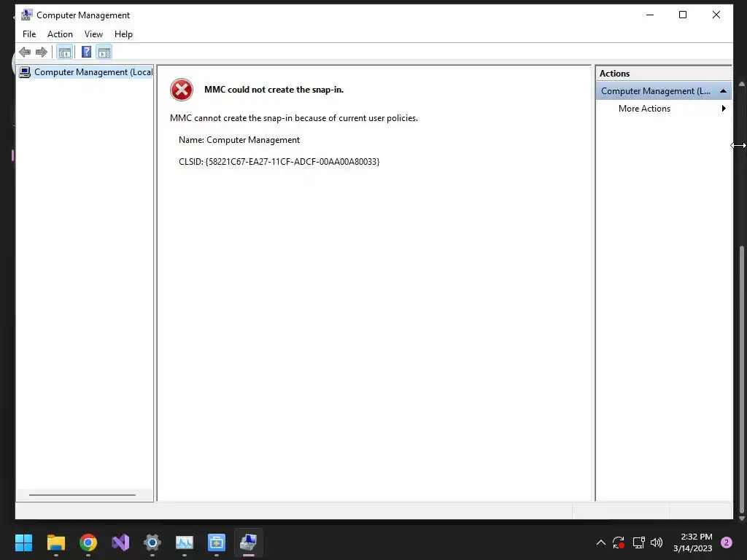Image resolution: width=747 pixels, height=560 pixels.
Task: Click Computer Management taskbar icon
Action: click(248, 542)
